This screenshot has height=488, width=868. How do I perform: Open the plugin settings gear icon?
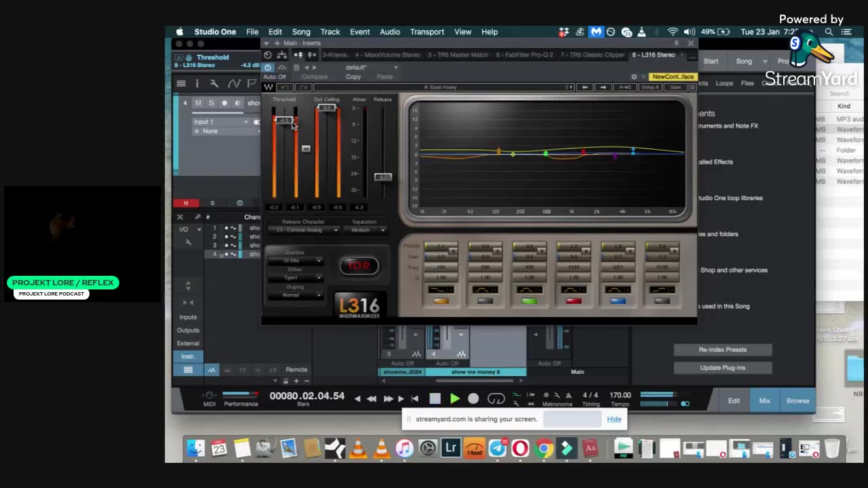tap(634, 77)
